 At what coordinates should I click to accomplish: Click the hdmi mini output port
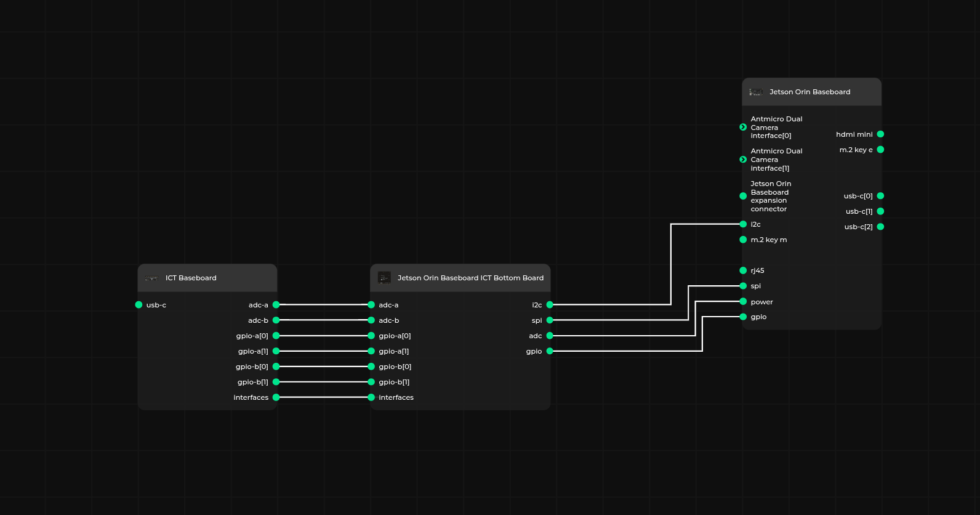point(880,134)
